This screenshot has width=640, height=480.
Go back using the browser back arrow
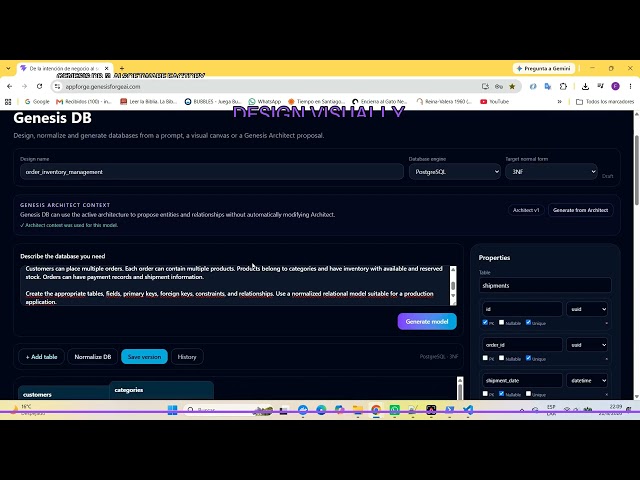point(10,86)
